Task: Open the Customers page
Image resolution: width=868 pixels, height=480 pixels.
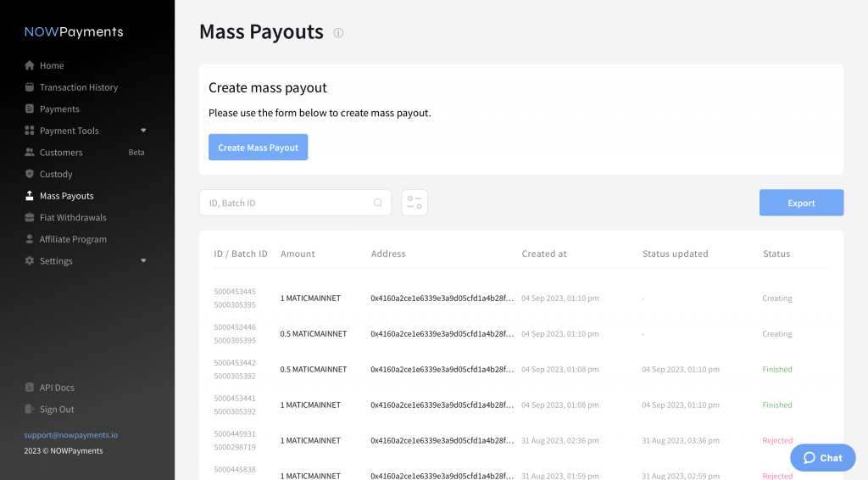Action: click(x=61, y=153)
